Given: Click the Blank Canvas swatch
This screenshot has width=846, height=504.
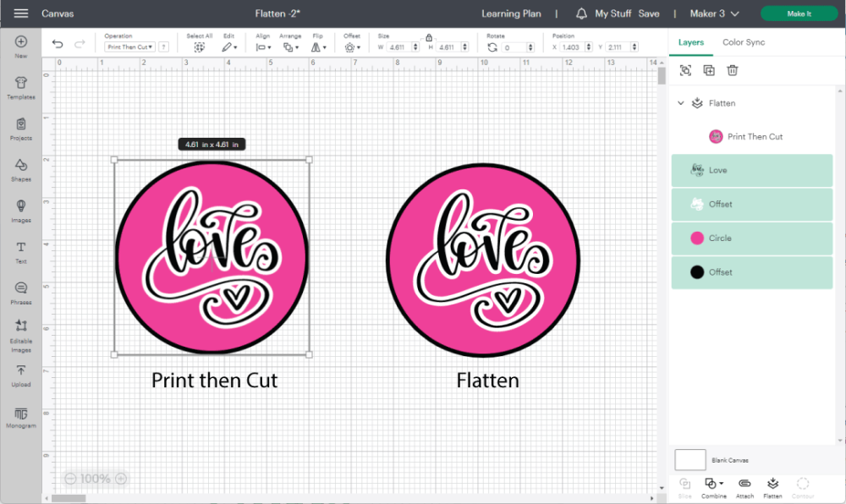Looking at the screenshot, I should click(690, 460).
